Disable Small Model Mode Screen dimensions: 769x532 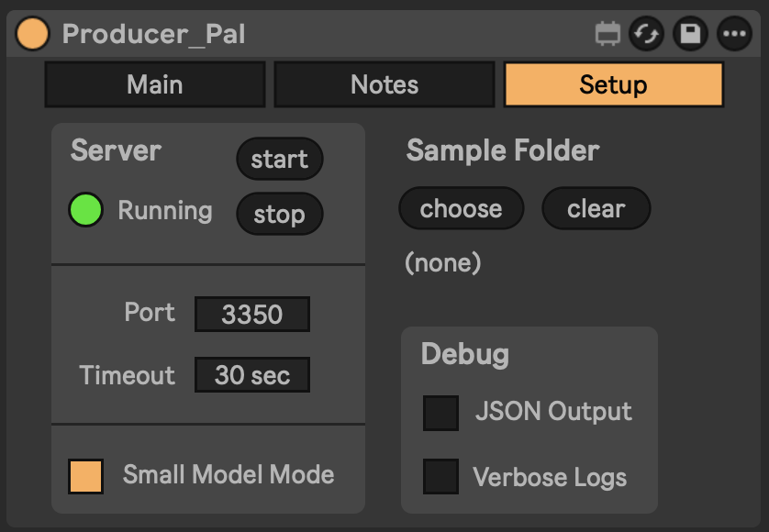pos(88,475)
